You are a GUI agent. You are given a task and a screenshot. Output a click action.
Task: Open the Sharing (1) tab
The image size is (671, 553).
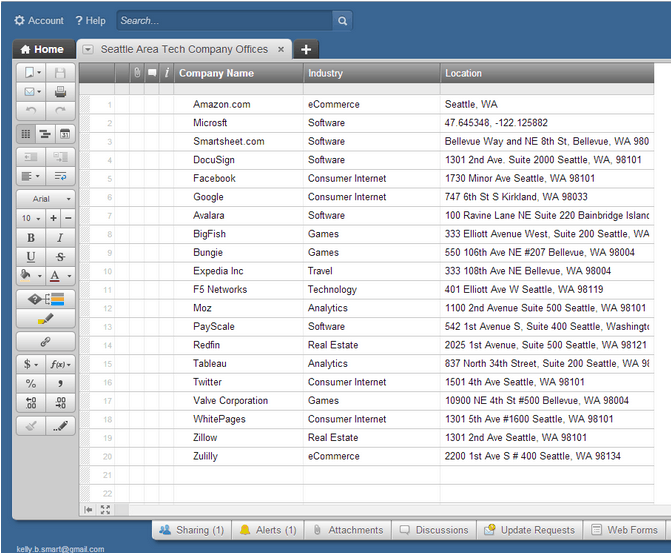pyautogui.click(x=192, y=530)
